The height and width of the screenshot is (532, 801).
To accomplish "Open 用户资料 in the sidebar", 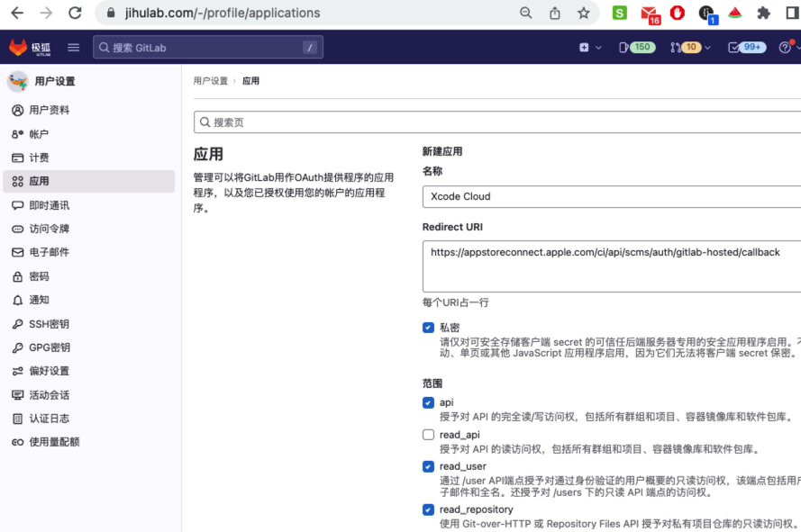I will coord(89,111).
